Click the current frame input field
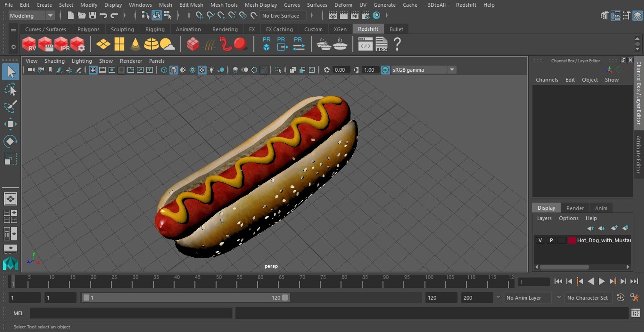The width and height of the screenshot is (644, 332). point(533,282)
